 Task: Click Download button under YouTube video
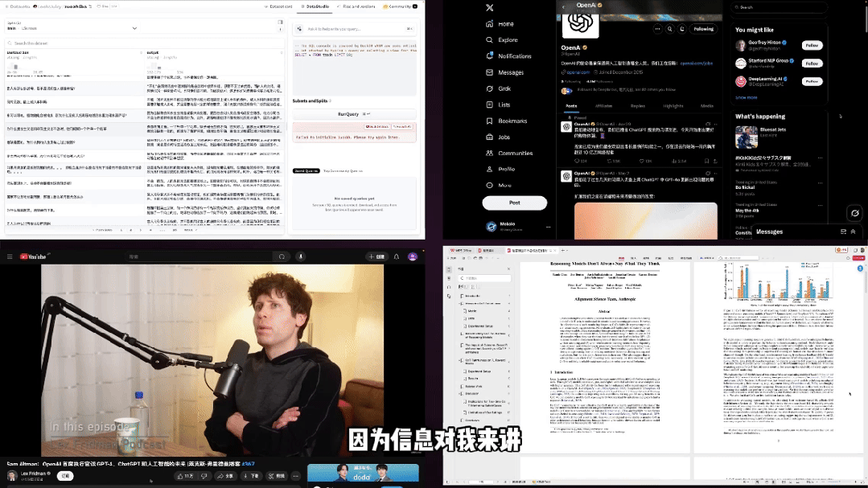(251, 476)
